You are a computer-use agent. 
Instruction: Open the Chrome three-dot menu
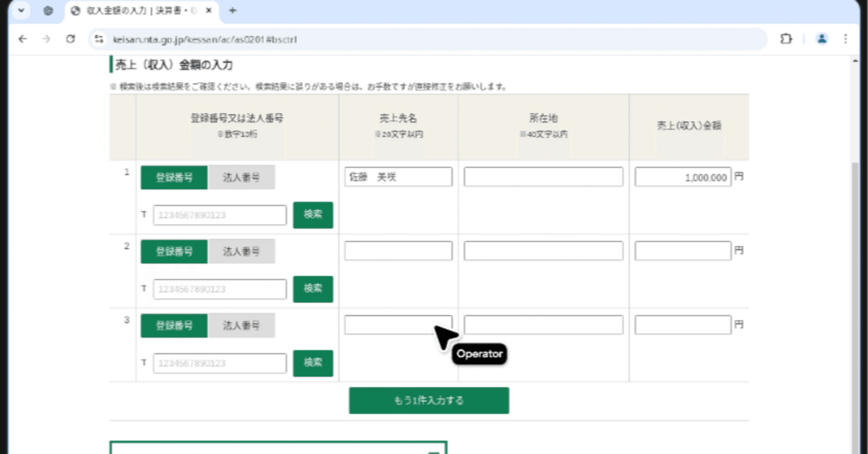(847, 39)
